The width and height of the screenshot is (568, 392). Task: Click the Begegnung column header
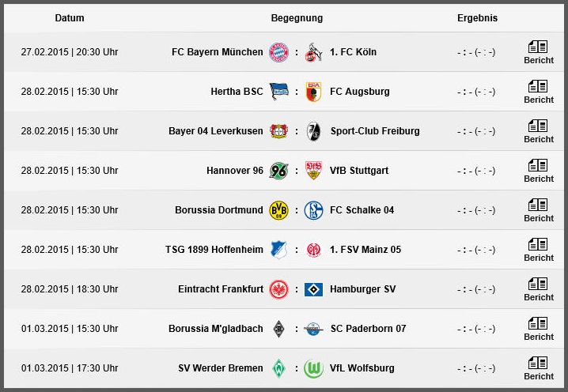pyautogui.click(x=297, y=18)
